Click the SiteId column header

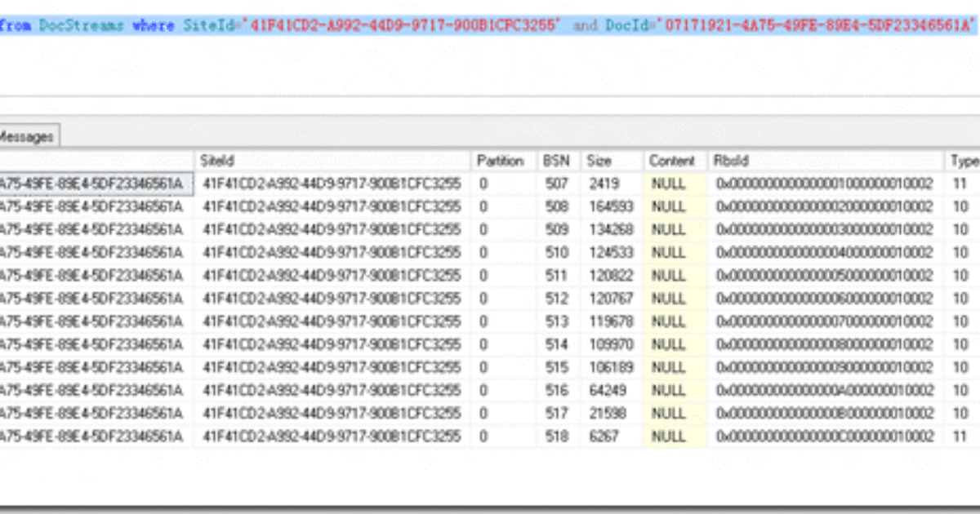point(218,161)
